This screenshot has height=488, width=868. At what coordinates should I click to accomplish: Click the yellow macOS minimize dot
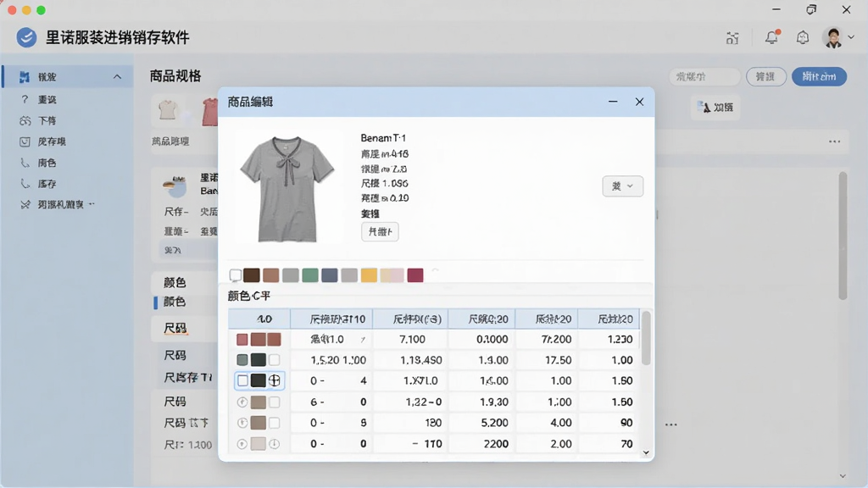tap(26, 10)
